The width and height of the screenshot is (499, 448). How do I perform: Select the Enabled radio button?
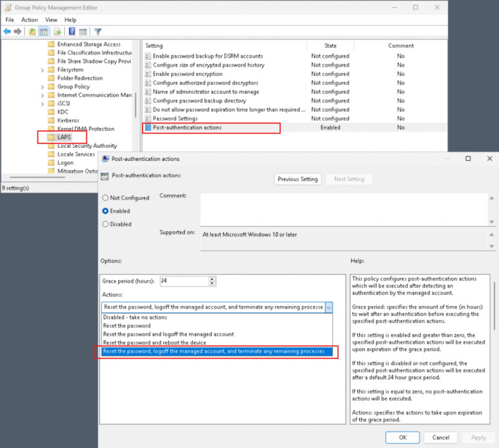[x=106, y=211]
